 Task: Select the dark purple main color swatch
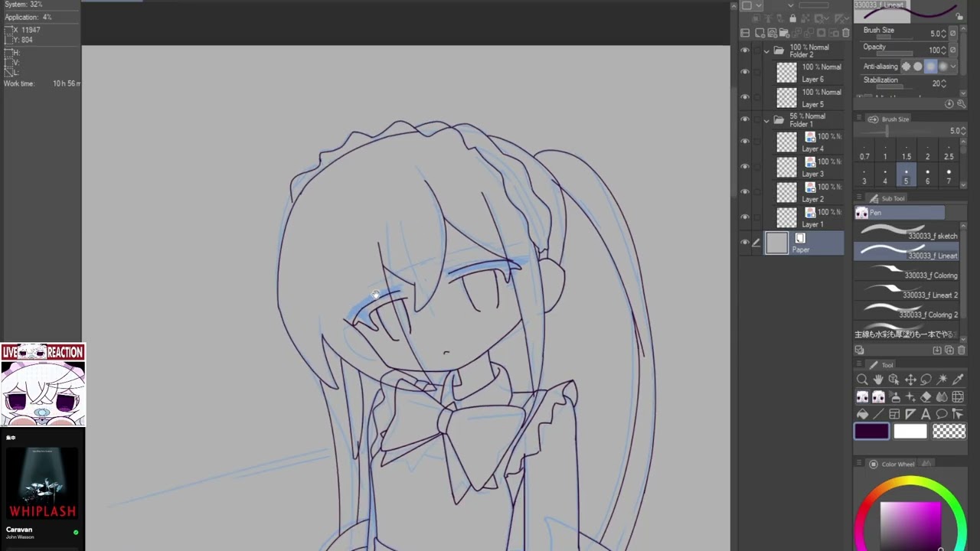[872, 432]
